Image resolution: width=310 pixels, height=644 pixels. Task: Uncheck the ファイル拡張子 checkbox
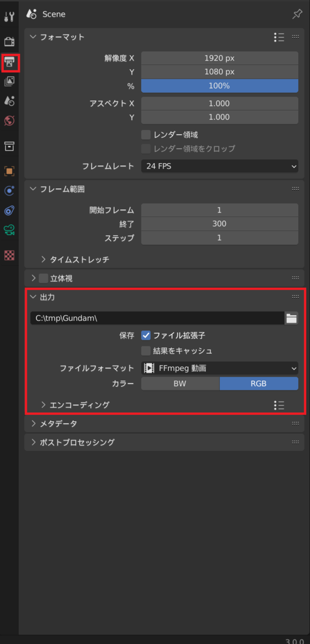pos(145,335)
